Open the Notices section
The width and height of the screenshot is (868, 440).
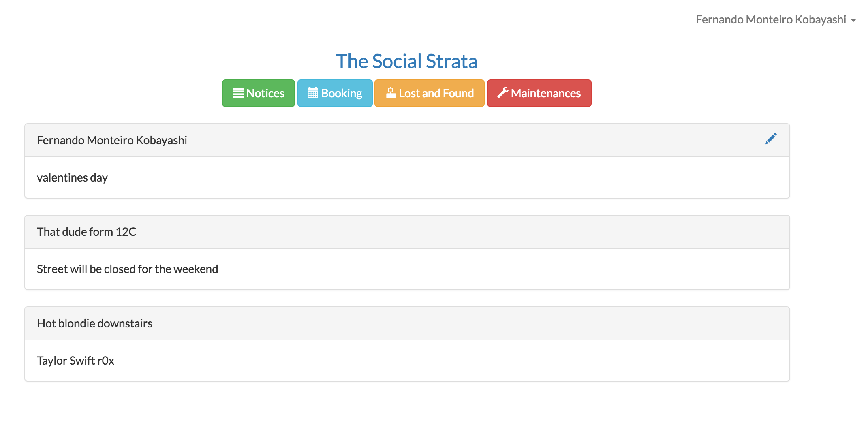(259, 93)
